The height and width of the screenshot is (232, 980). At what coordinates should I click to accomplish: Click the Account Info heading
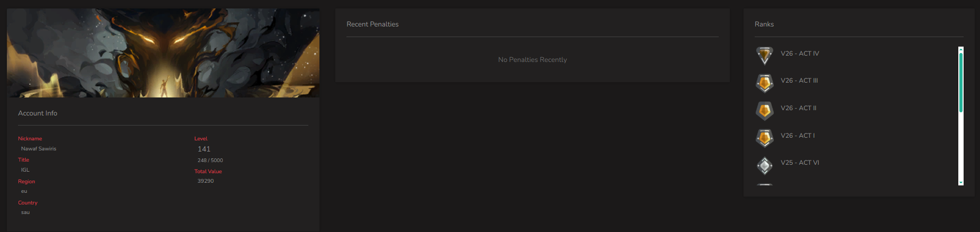point(38,113)
